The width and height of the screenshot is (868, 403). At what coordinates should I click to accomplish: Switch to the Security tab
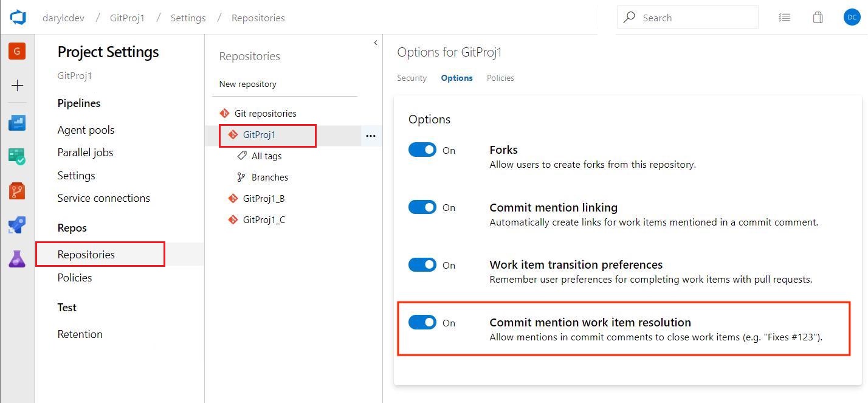[x=412, y=78]
